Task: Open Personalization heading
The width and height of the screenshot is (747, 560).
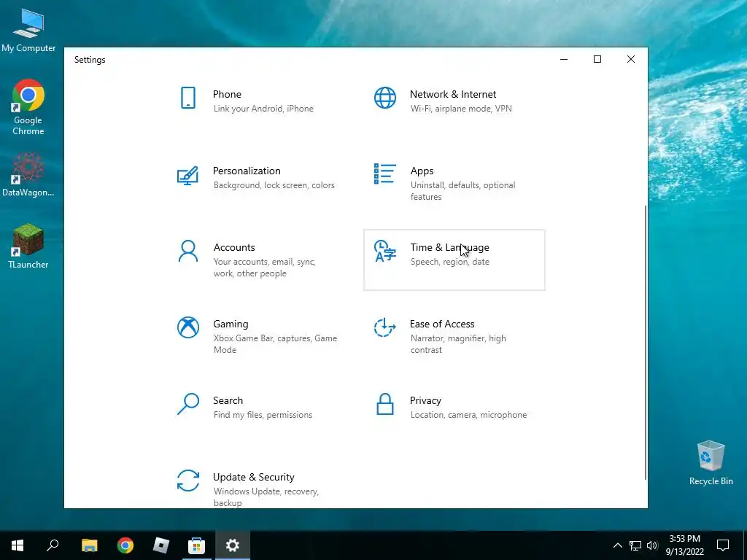Action: click(x=247, y=171)
